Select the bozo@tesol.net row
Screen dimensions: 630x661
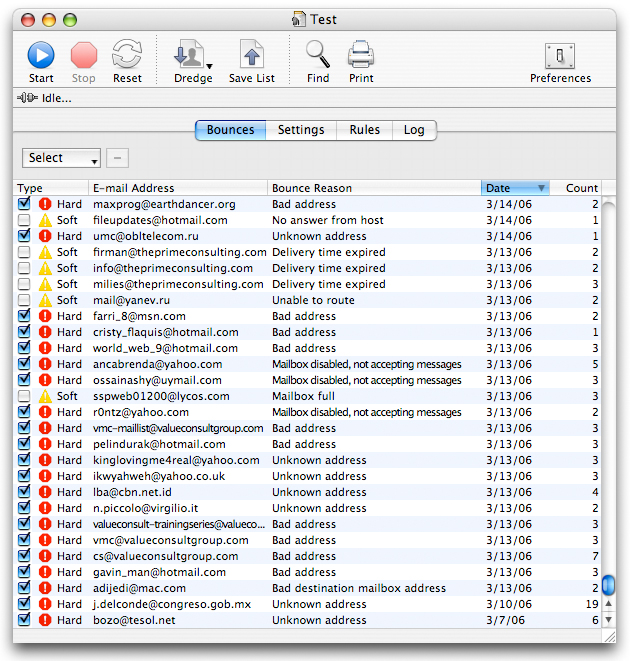(308, 620)
